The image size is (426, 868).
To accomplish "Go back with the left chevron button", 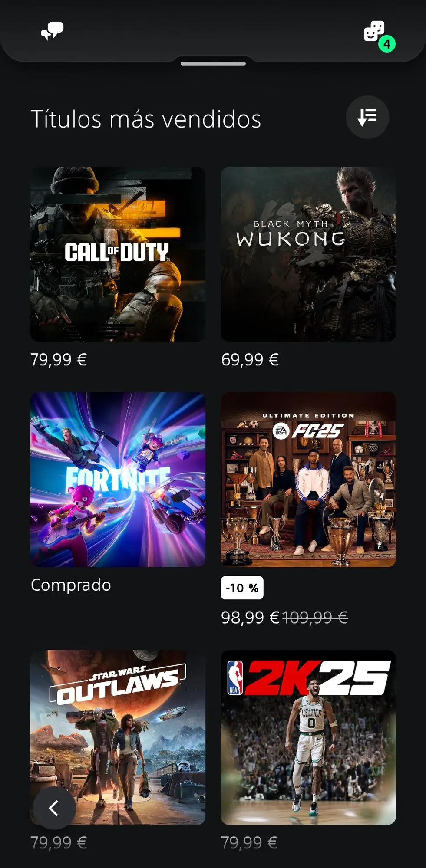I will [54, 808].
